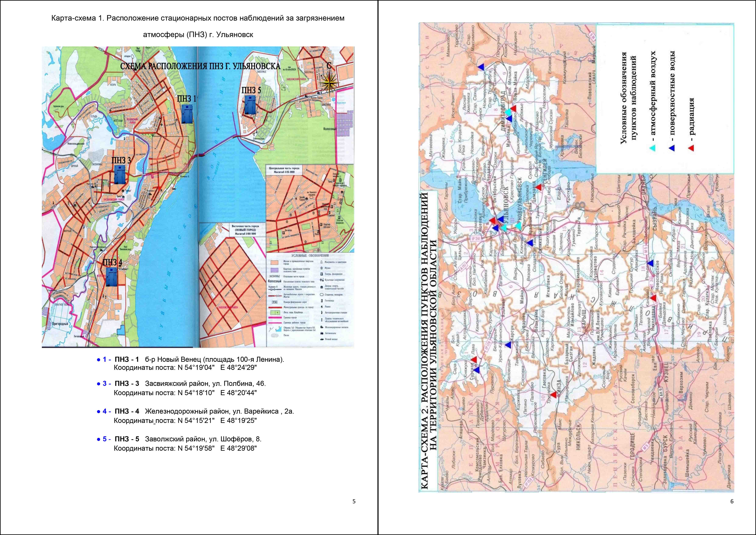
Task: Click the blue triangle marker near Стар. Максимкино
Action: coord(481,67)
